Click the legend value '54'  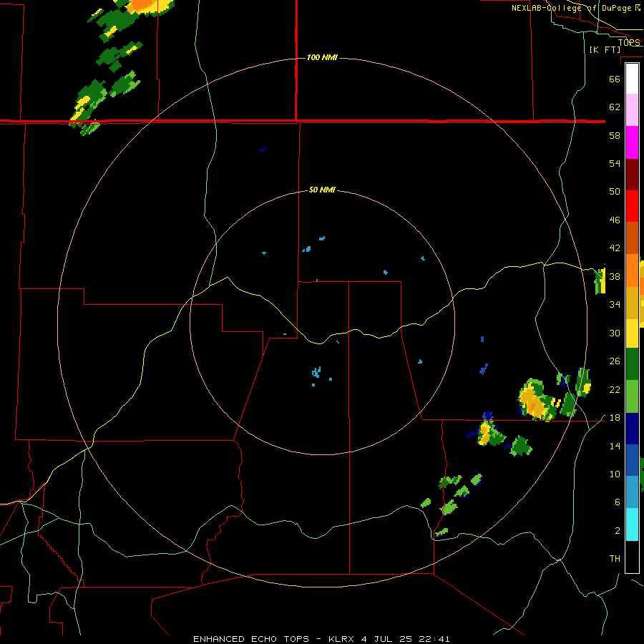click(x=615, y=163)
